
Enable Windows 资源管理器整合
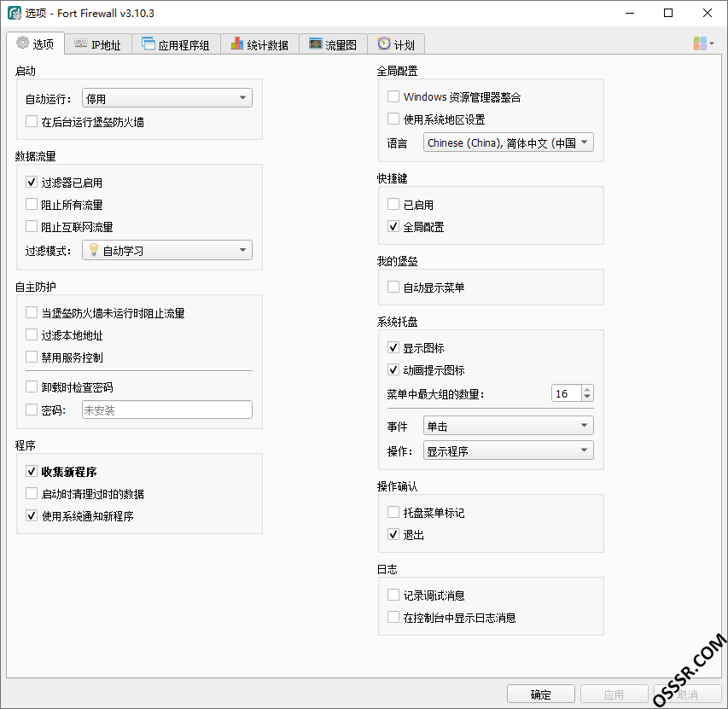coord(393,96)
